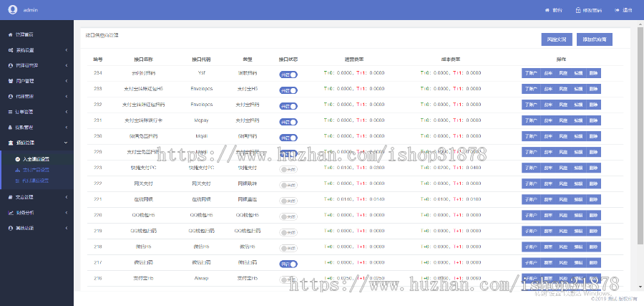This screenshot has height=306, width=644.
Task: Click 删除 delete button in row 233
Action: pyautogui.click(x=593, y=89)
